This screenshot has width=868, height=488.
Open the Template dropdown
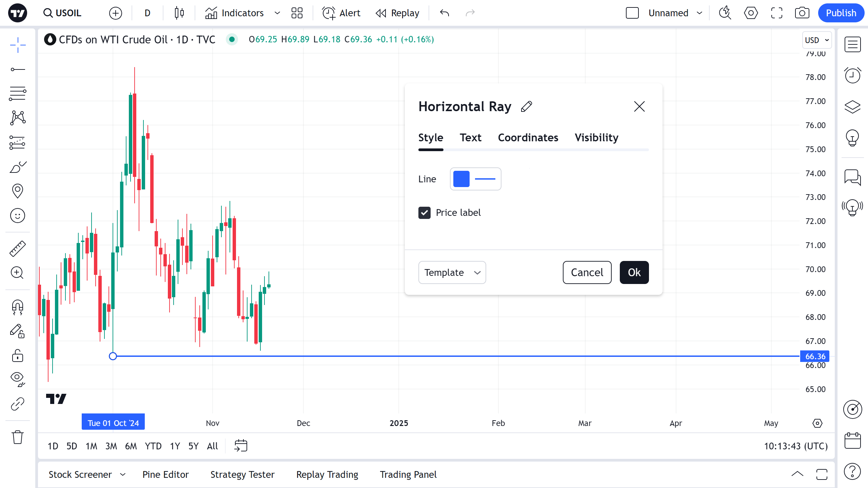click(452, 272)
